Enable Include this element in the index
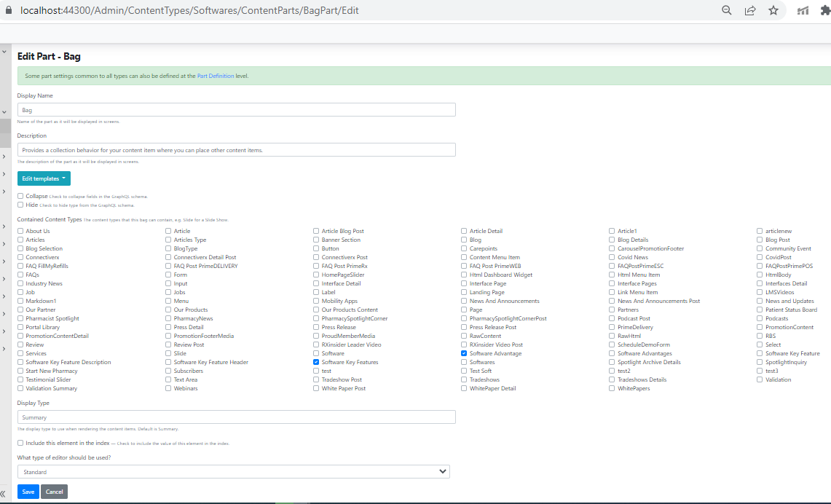 coord(20,443)
